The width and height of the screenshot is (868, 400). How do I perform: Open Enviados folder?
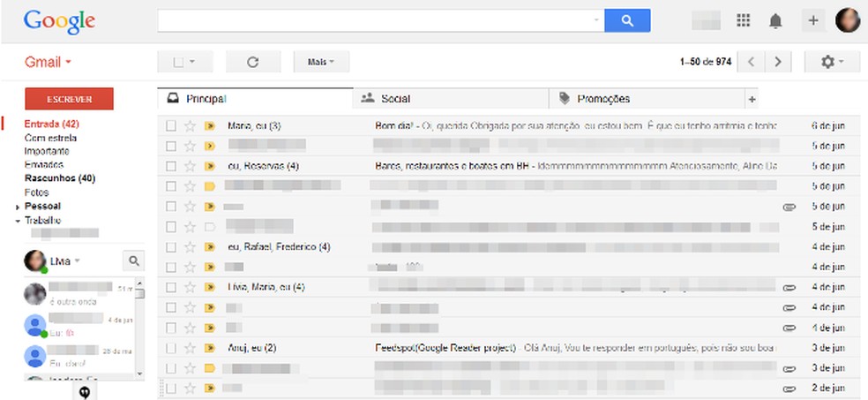44,165
